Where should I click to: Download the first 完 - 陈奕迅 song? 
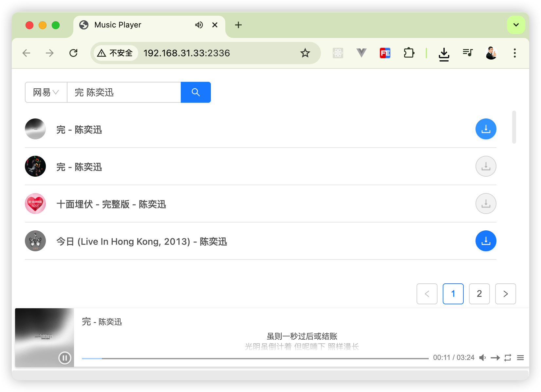(x=486, y=129)
